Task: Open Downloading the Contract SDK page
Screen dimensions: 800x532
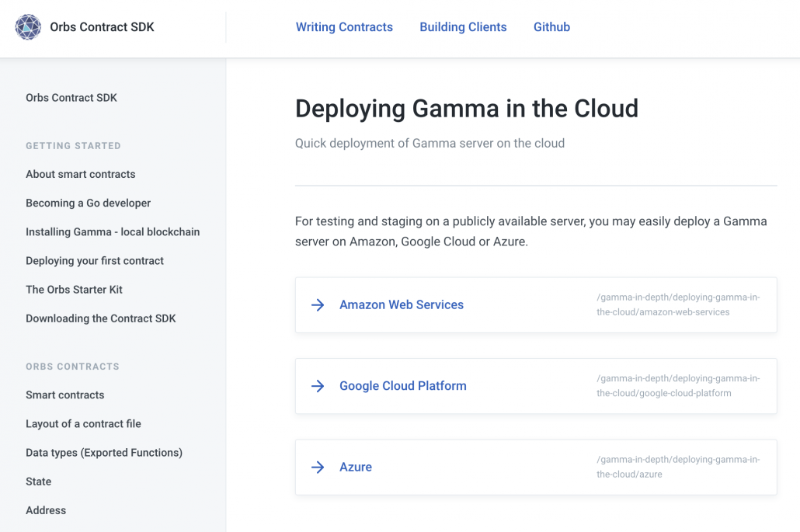Action: 100,318
